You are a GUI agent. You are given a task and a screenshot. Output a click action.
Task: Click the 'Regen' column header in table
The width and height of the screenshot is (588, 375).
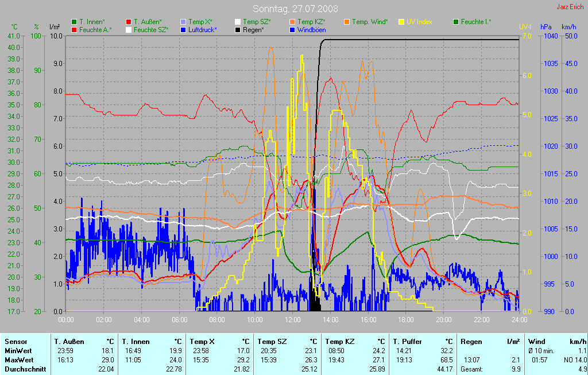tap(471, 342)
